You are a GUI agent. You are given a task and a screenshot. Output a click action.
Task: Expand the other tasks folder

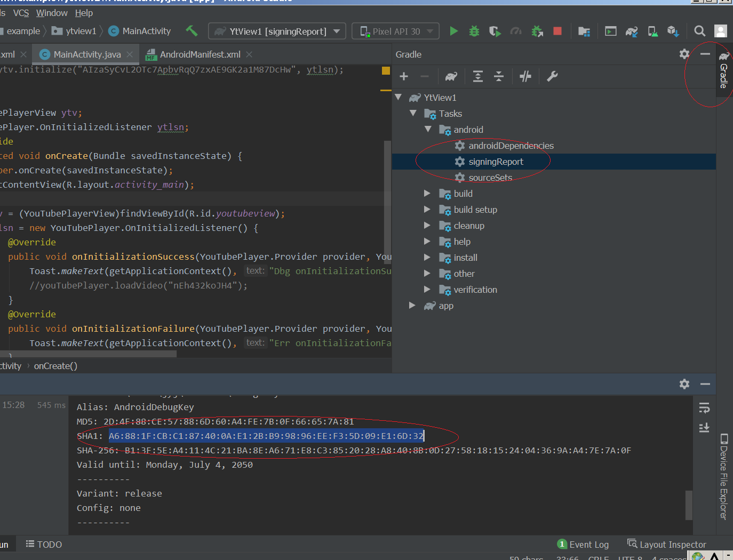coord(427,274)
